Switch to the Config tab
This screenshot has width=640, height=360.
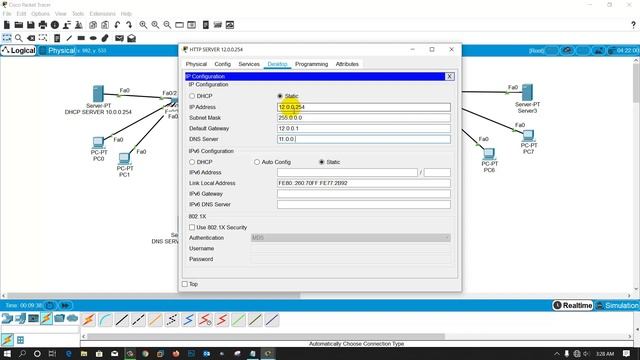pos(222,64)
